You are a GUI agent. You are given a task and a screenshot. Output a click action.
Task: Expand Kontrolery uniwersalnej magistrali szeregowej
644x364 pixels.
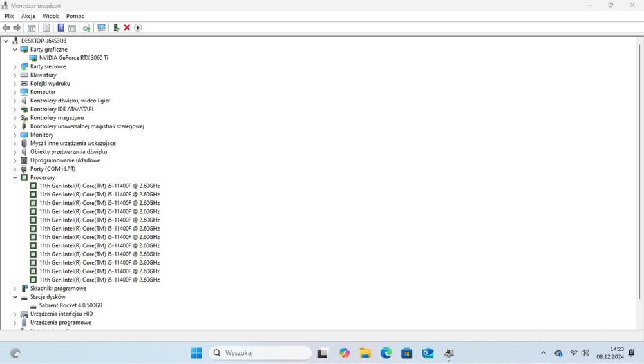15,126
